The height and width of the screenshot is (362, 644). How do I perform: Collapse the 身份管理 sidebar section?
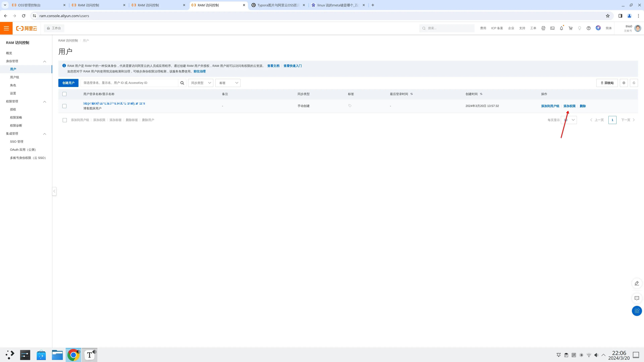pyautogui.click(x=44, y=62)
